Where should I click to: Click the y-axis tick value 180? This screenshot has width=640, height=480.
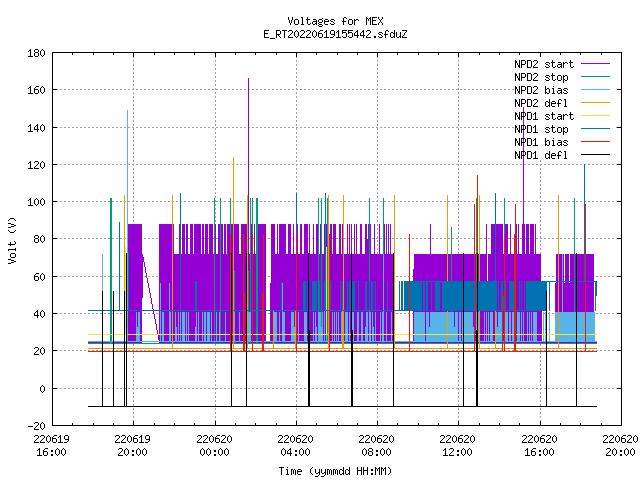(36, 53)
